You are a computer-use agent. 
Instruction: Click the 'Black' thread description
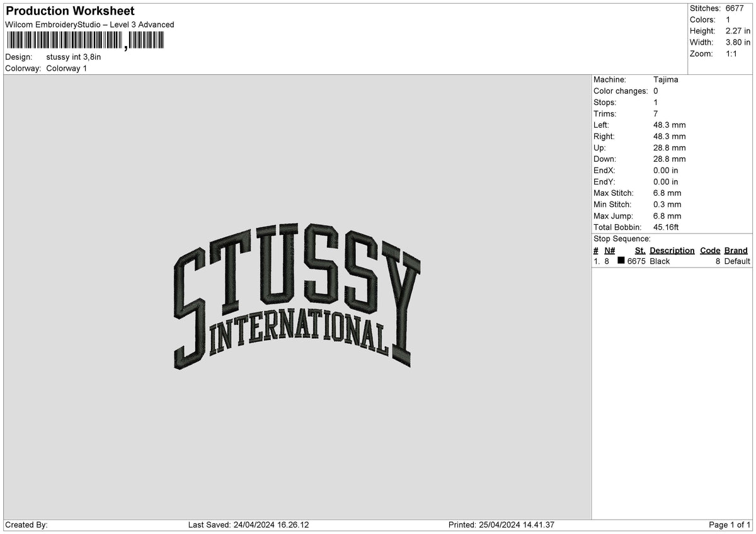click(660, 261)
